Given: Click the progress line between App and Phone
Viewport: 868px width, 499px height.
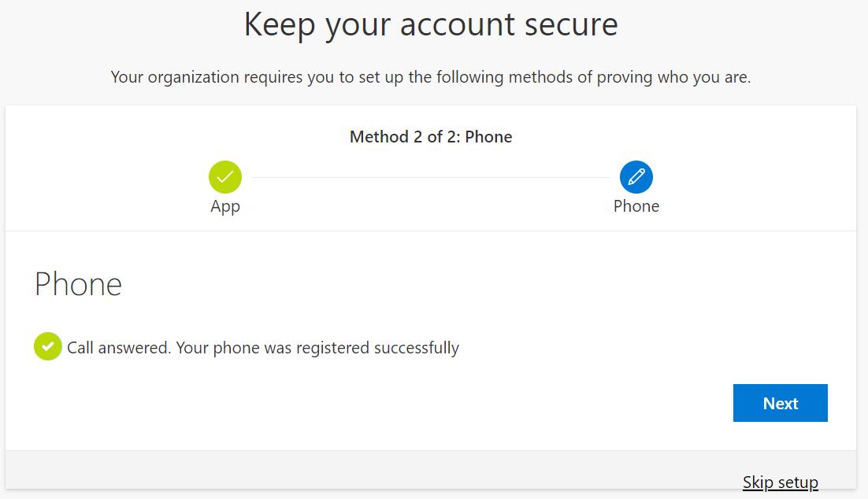Looking at the screenshot, I should tap(431, 178).
